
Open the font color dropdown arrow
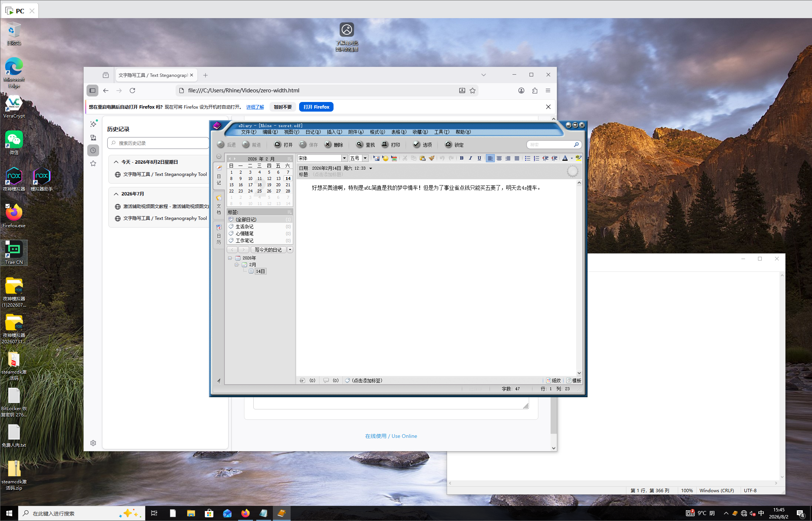[x=572, y=158]
